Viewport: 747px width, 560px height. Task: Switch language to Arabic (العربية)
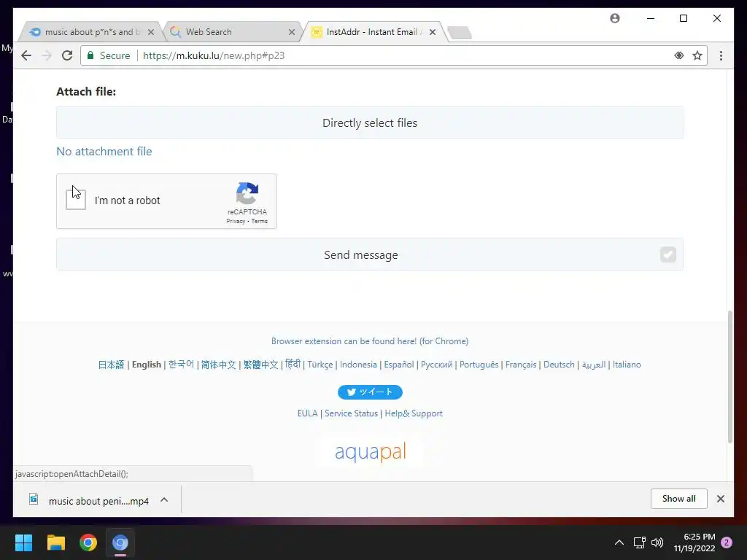594,365
